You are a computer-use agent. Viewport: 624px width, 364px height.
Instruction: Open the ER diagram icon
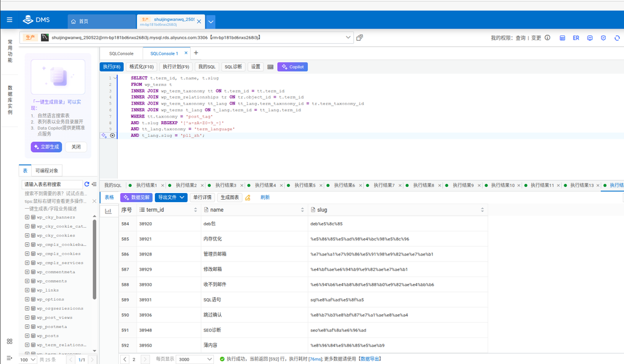tap(576, 38)
